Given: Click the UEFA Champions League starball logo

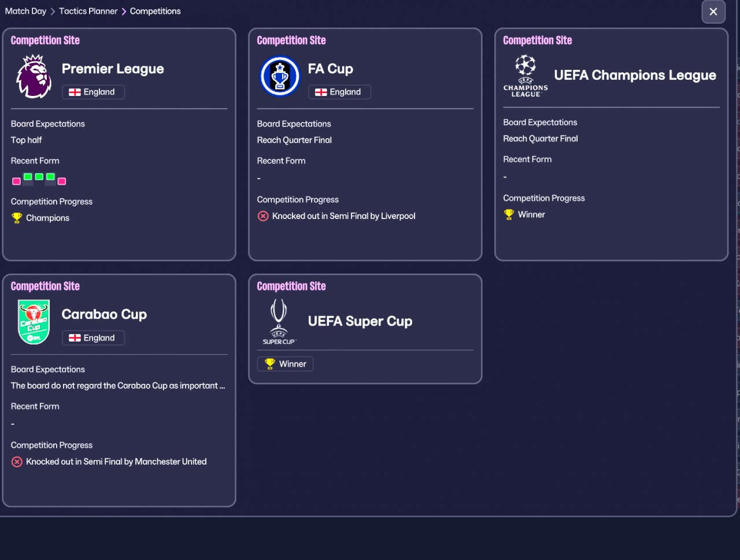Looking at the screenshot, I should click(526, 76).
